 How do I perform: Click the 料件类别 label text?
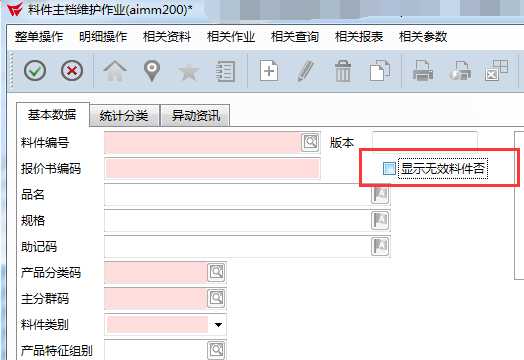(45, 325)
